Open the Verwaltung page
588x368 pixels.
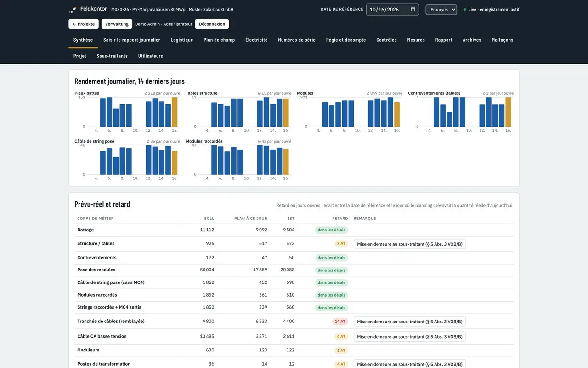click(x=117, y=24)
